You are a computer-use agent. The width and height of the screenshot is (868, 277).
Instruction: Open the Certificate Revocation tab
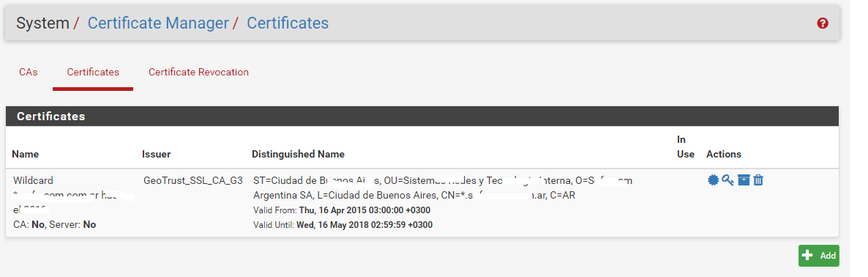(199, 72)
